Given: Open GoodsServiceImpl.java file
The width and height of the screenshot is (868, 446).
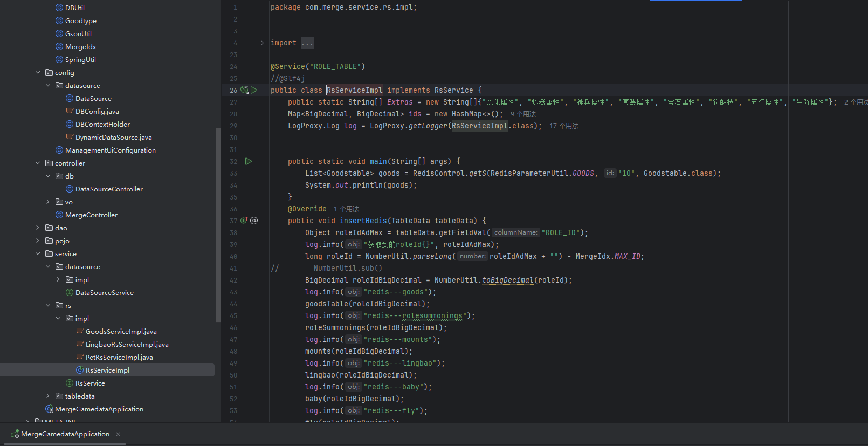Looking at the screenshot, I should pos(121,331).
